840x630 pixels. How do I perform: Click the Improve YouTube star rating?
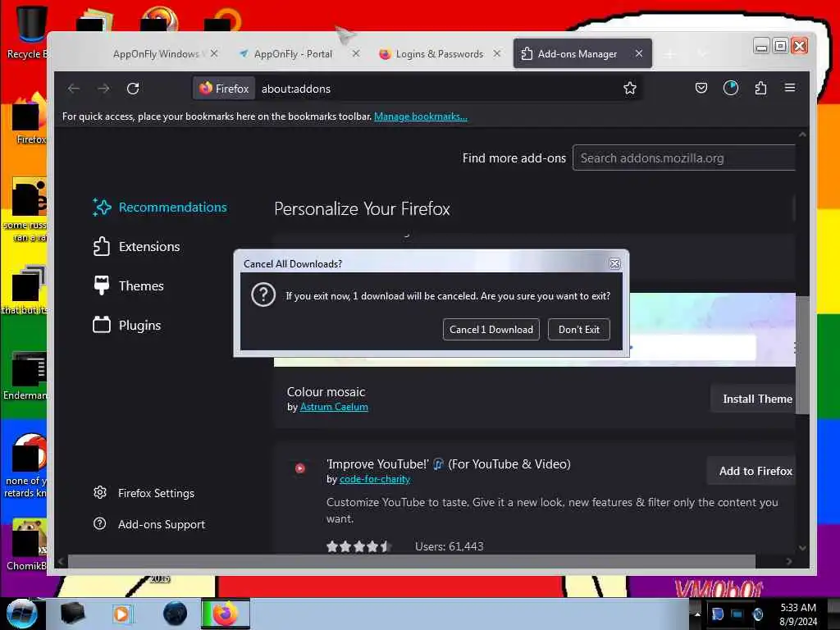coord(358,546)
